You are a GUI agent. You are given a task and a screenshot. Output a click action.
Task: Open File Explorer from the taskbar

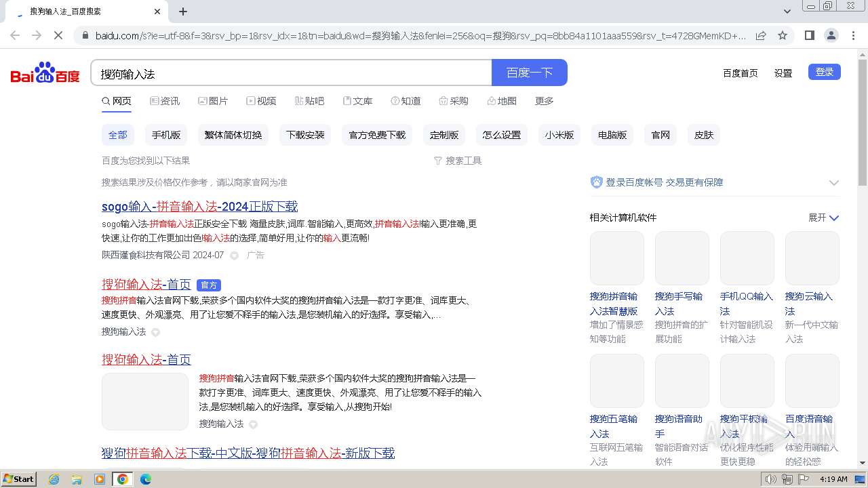coord(77,479)
